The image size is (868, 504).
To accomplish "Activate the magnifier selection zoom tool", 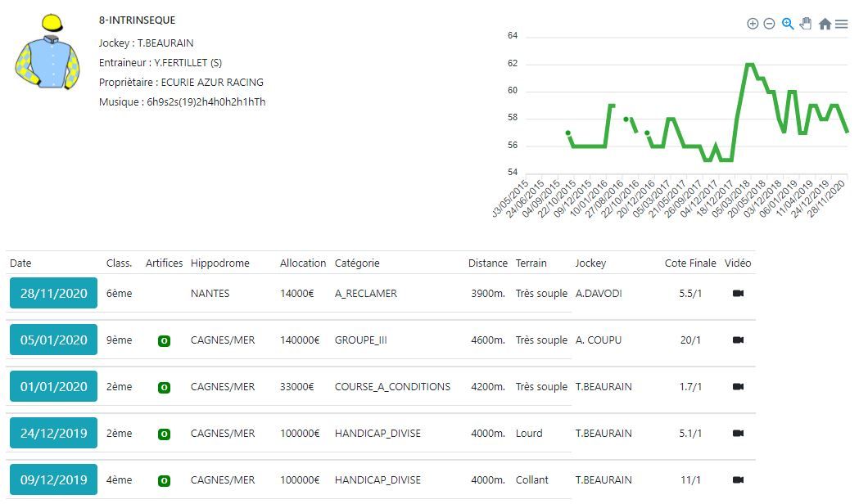I will click(788, 24).
